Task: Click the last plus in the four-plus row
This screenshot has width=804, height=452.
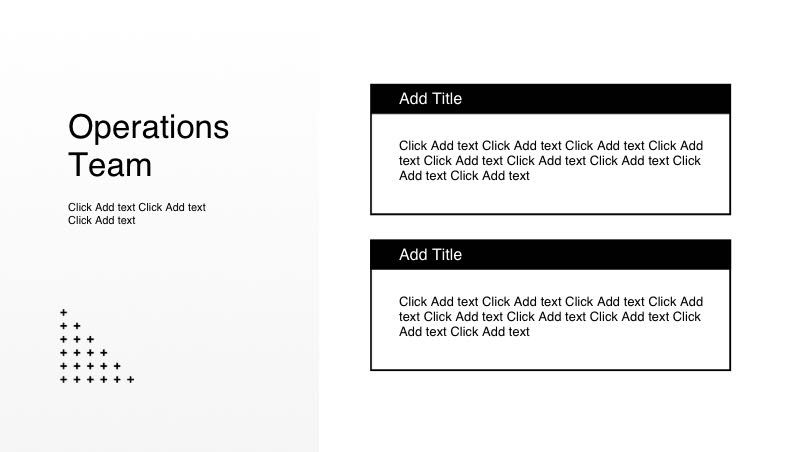Action: coord(103,352)
